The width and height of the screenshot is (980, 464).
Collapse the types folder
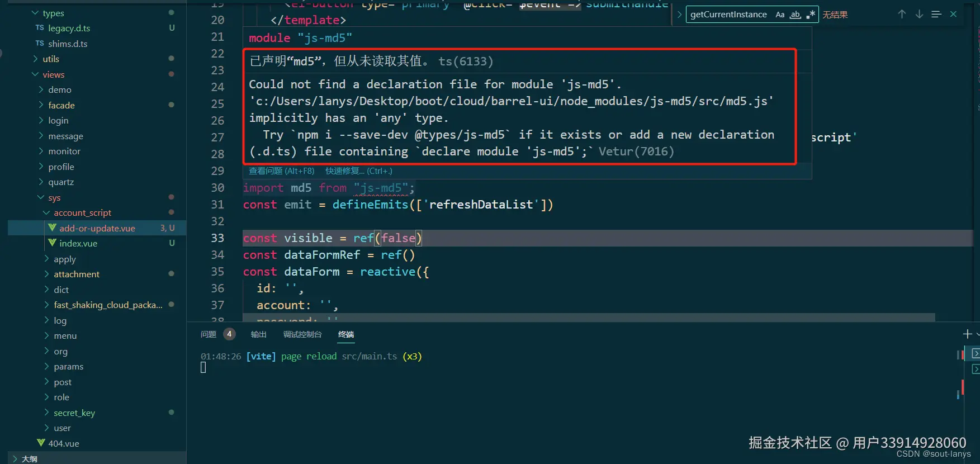pos(53,13)
